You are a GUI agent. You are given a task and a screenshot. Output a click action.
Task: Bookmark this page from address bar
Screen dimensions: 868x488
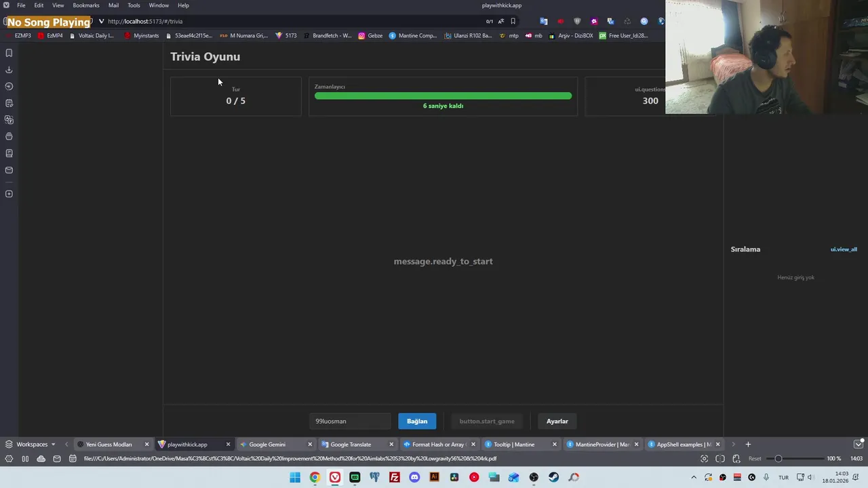[x=513, y=21]
